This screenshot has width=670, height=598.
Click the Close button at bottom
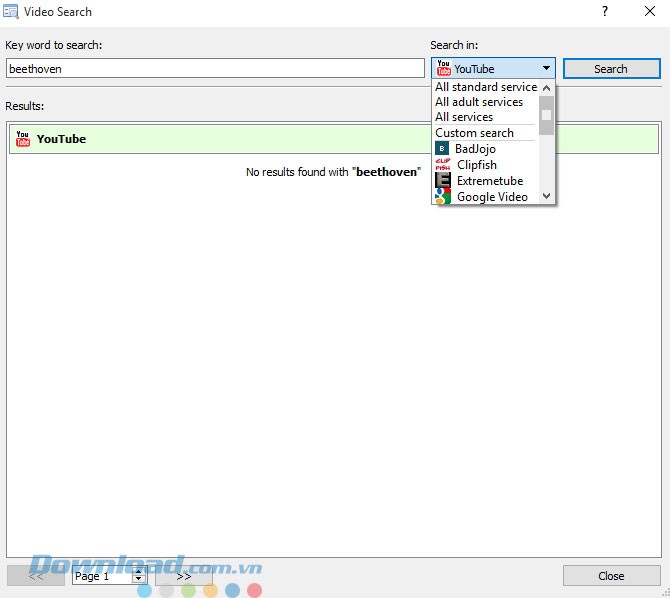(611, 576)
